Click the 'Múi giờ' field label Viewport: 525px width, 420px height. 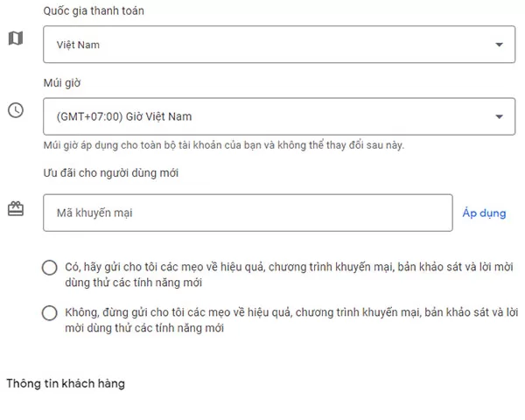pos(62,83)
